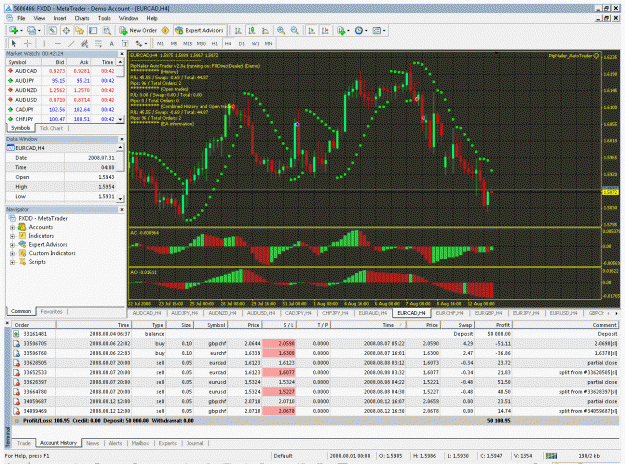Select the Arrows drawing tool
This screenshot has height=464, width=625.
(139, 43)
